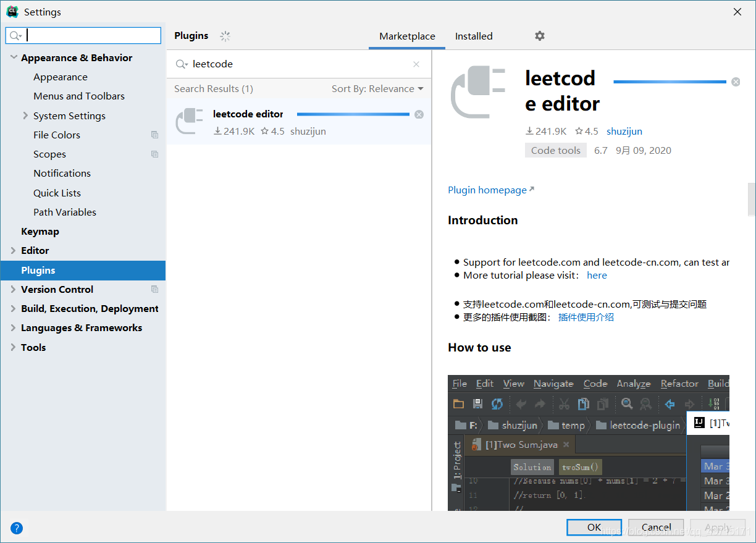
Task: Expand the Editor settings section
Action: click(14, 250)
